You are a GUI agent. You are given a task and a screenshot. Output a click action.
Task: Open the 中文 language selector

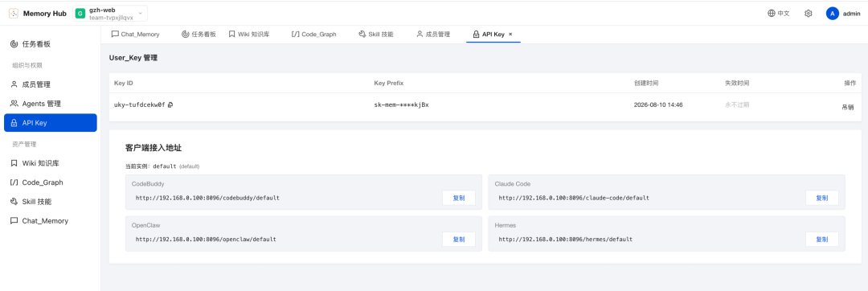click(778, 14)
